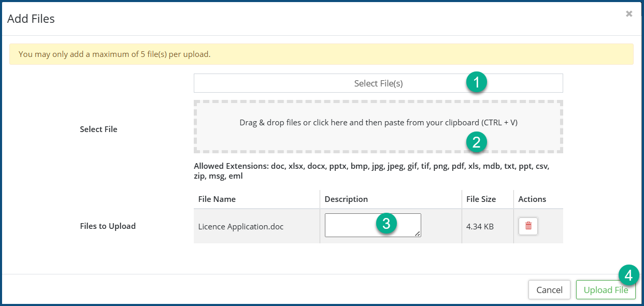Select the Licence Application.doc file name
Screen dimensions: 644x306
tap(241, 226)
